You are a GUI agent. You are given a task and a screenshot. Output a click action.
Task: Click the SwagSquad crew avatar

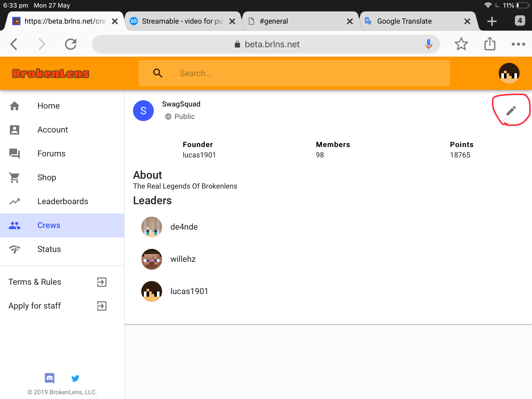pyautogui.click(x=143, y=111)
